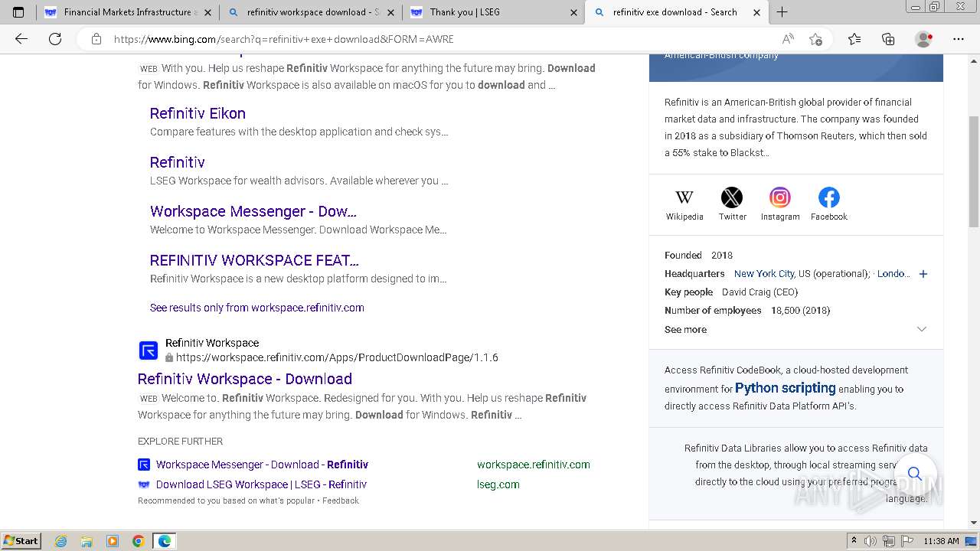Open the Read aloud icon in address bar
The height and width of the screenshot is (551, 980).
pos(788,39)
